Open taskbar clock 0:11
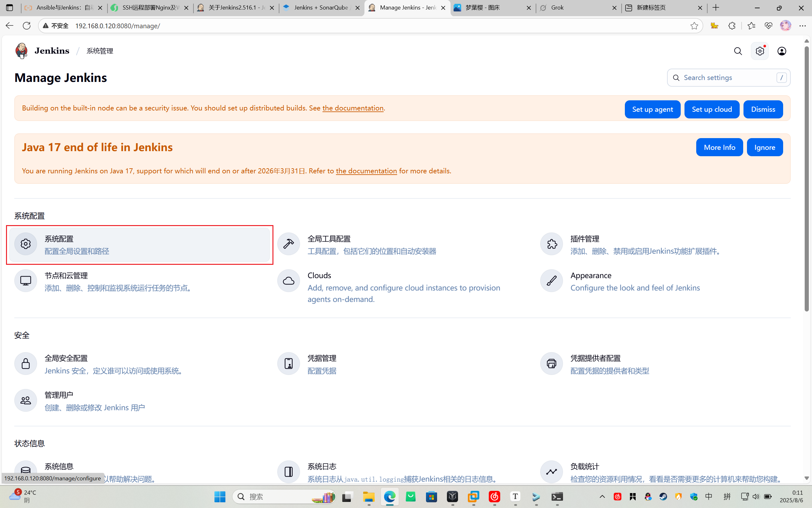Image resolution: width=812 pixels, height=508 pixels. (x=791, y=496)
